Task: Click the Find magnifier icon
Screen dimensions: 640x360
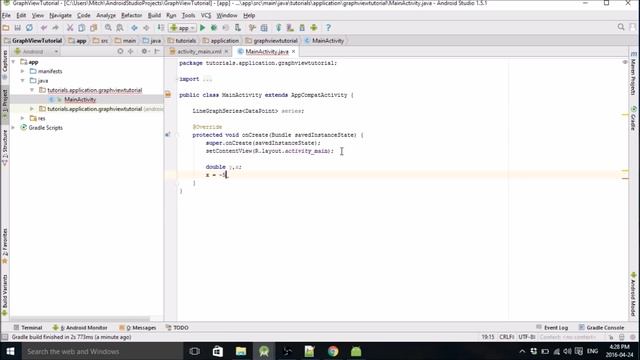Action: [x=108, y=28]
